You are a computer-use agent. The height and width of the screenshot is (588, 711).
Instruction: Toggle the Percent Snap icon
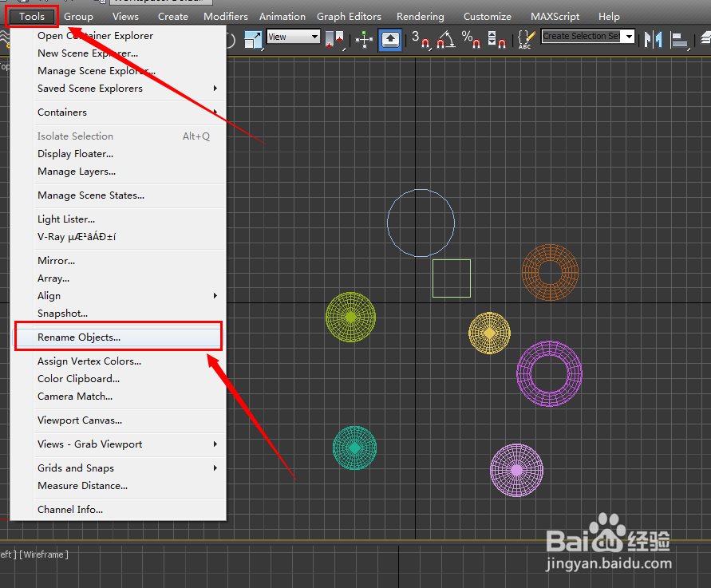(471, 40)
